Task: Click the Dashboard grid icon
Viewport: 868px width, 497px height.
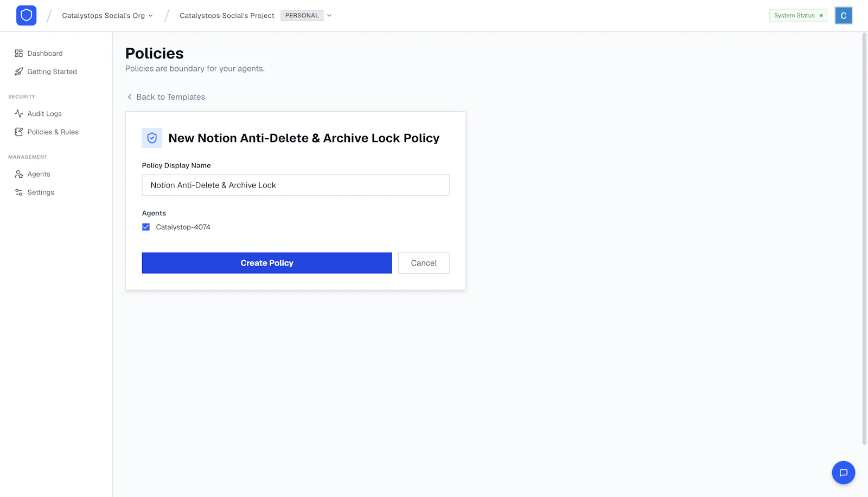Action: click(19, 53)
